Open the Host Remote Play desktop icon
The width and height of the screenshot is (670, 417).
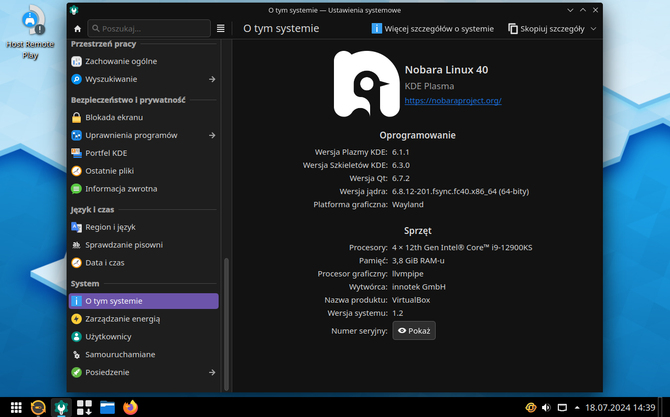pyautogui.click(x=30, y=32)
